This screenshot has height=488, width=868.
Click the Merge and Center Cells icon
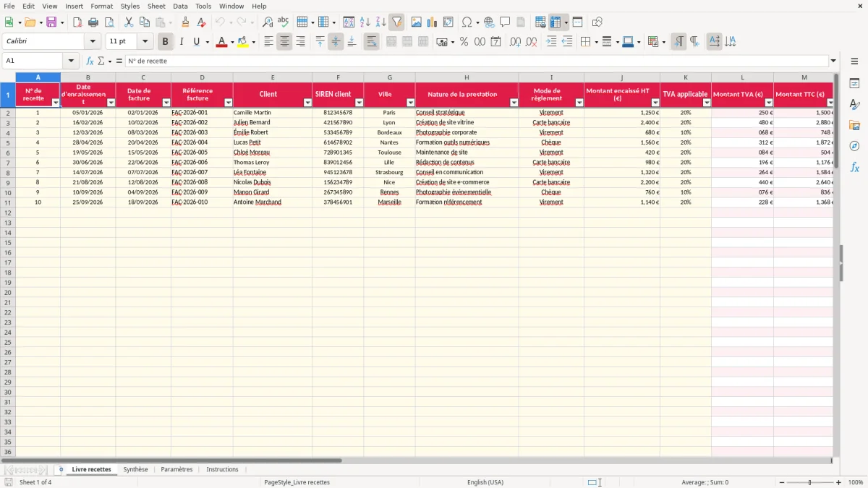(x=391, y=42)
